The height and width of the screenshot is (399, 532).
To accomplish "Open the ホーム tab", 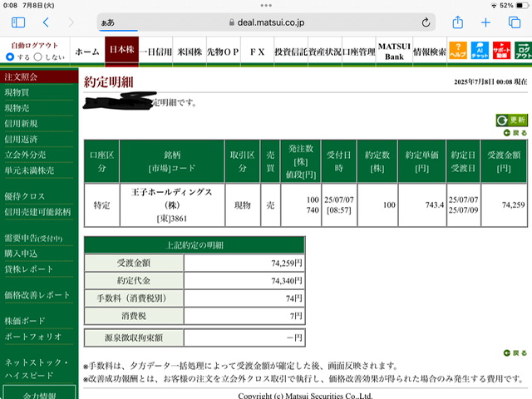I will click(x=87, y=52).
